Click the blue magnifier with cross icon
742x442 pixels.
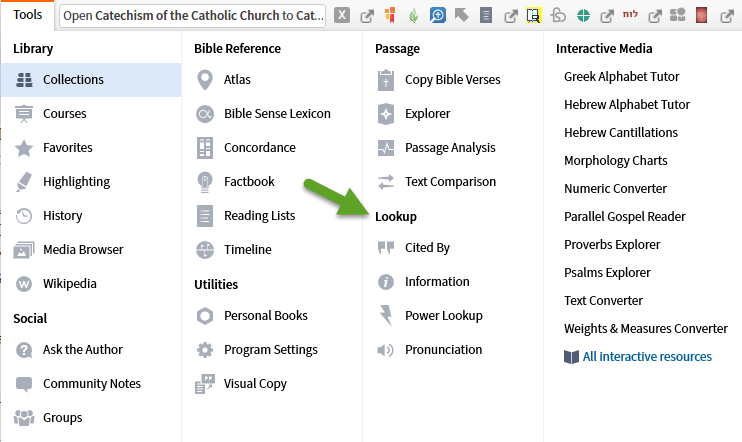(438, 16)
